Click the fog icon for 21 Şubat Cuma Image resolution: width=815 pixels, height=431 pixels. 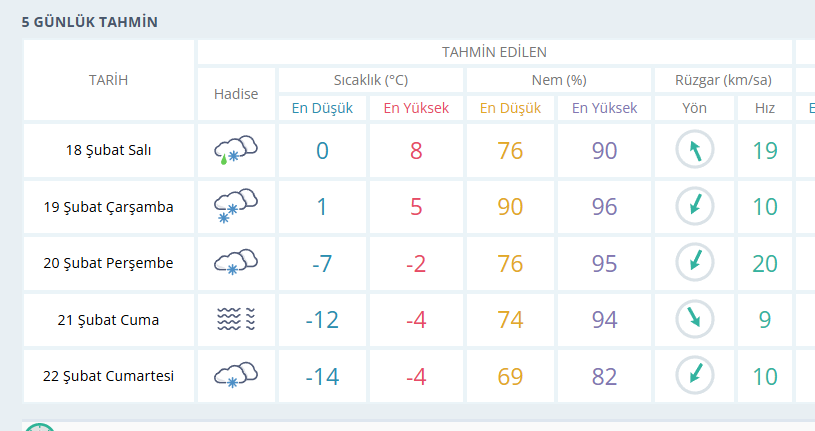pyautogui.click(x=236, y=319)
